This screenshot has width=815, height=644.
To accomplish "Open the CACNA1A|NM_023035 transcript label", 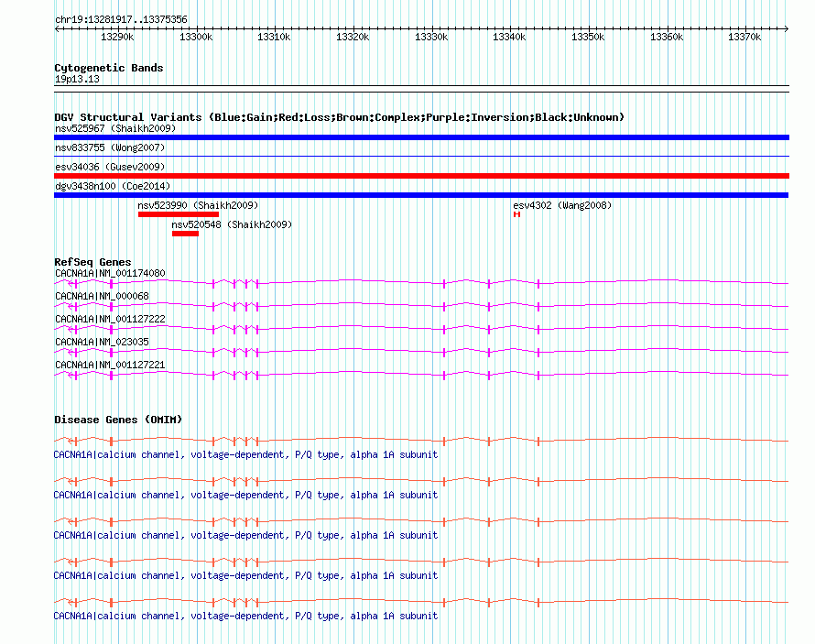I will pos(102,342).
